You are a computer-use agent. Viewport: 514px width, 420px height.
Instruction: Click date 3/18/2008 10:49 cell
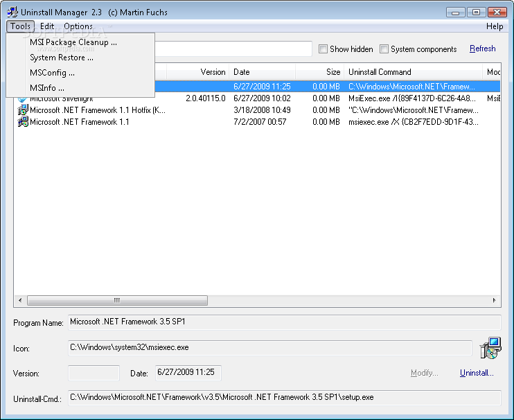pos(262,110)
